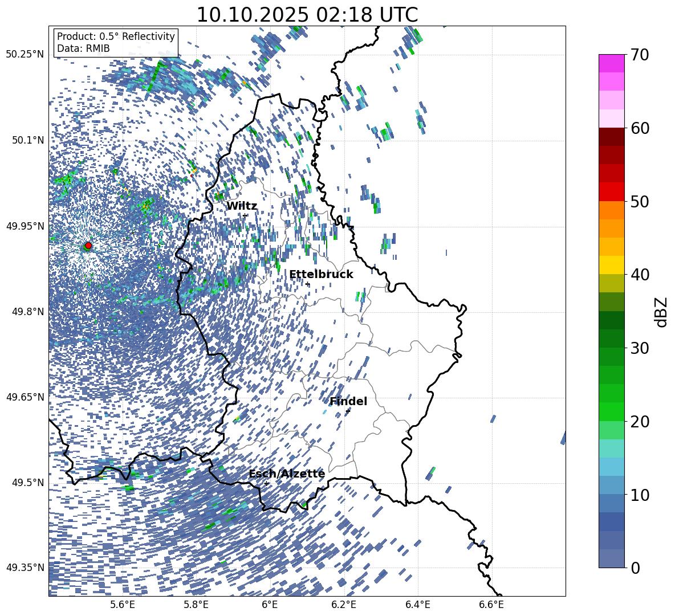
Task: Click the Wiltz location cross marker
Action: 245,215
